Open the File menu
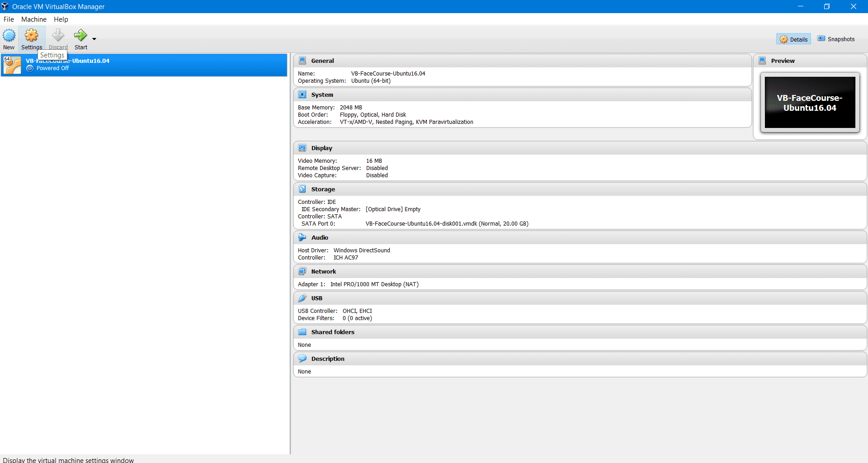868x463 pixels. coord(9,19)
